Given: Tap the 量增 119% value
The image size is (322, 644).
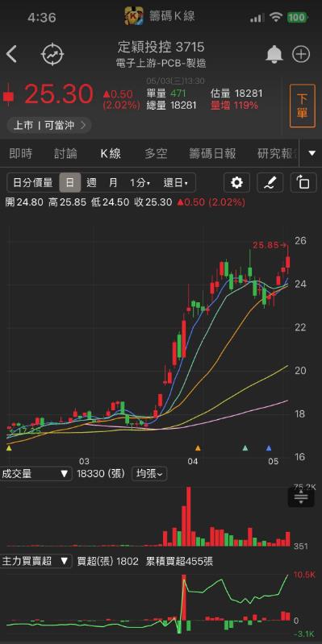Looking at the screenshot, I should click(x=234, y=106).
